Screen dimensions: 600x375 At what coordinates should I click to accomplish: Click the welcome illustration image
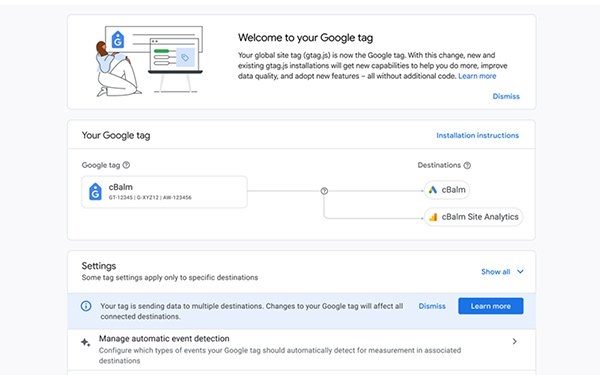[x=149, y=61]
